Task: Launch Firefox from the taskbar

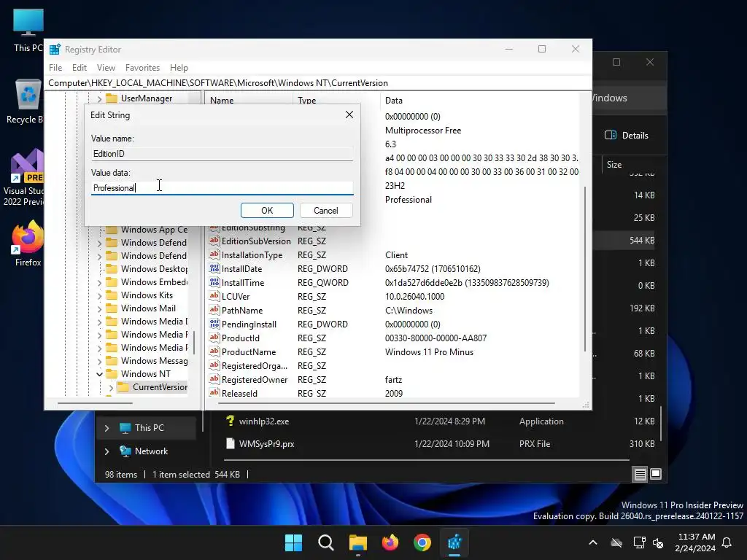Action: [x=390, y=542]
